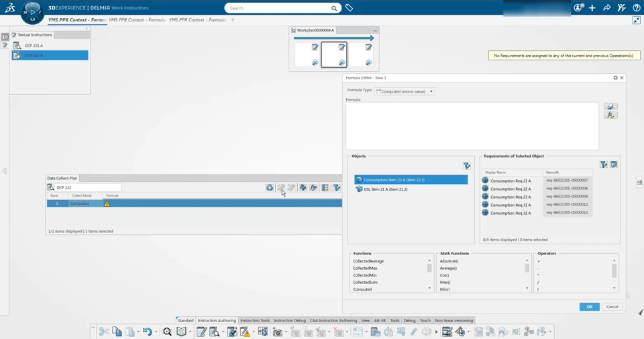Image resolution: width=644 pixels, height=339 pixels.
Task: Choose Absolute() in Math Functions list
Action: (449, 261)
